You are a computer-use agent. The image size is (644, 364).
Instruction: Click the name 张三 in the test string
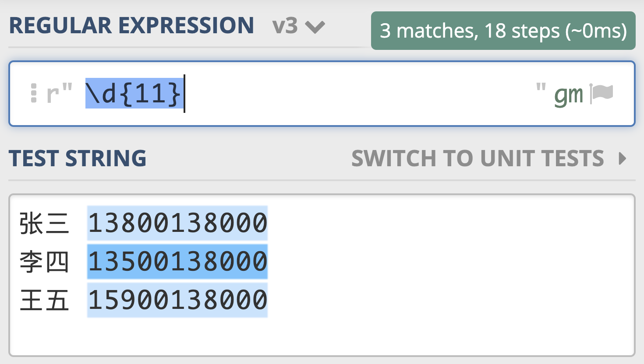click(x=44, y=223)
